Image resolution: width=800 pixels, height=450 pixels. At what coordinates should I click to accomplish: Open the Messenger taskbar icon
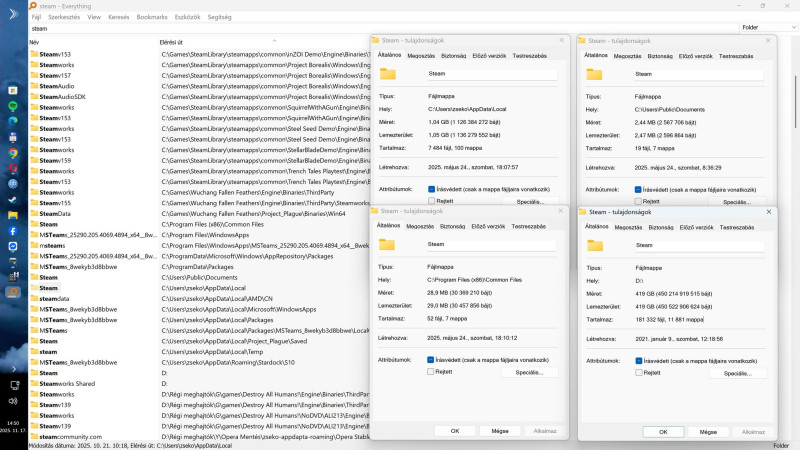[13, 246]
